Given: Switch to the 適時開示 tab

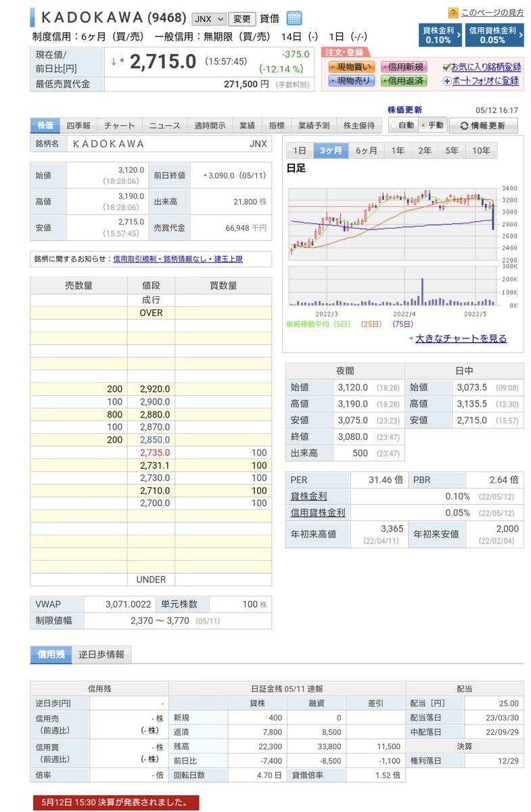Looking at the screenshot, I should (x=210, y=125).
